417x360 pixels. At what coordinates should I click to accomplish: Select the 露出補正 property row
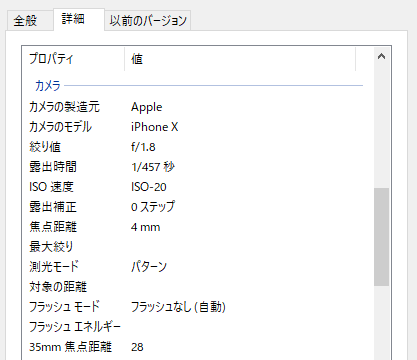[x=53, y=207]
